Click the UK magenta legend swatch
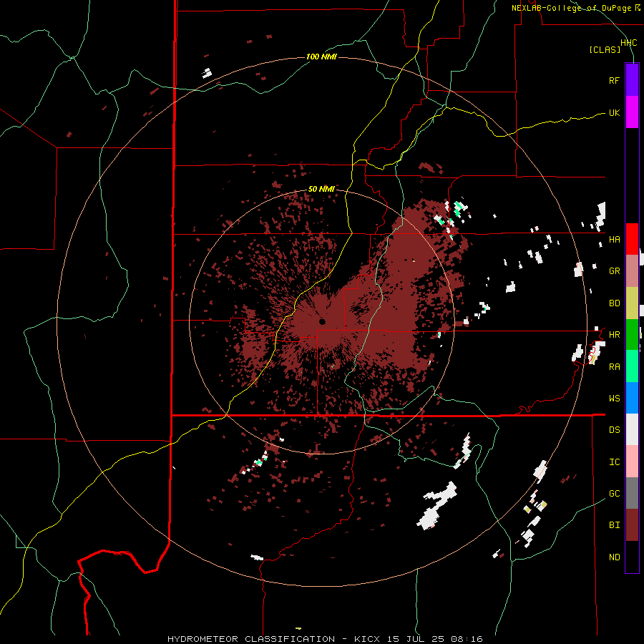The image size is (644, 644). (x=632, y=112)
